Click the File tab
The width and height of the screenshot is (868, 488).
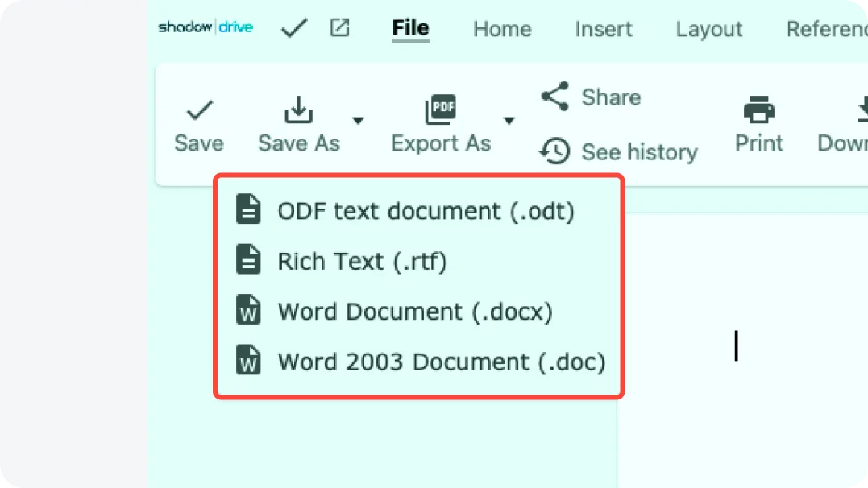coord(410,28)
